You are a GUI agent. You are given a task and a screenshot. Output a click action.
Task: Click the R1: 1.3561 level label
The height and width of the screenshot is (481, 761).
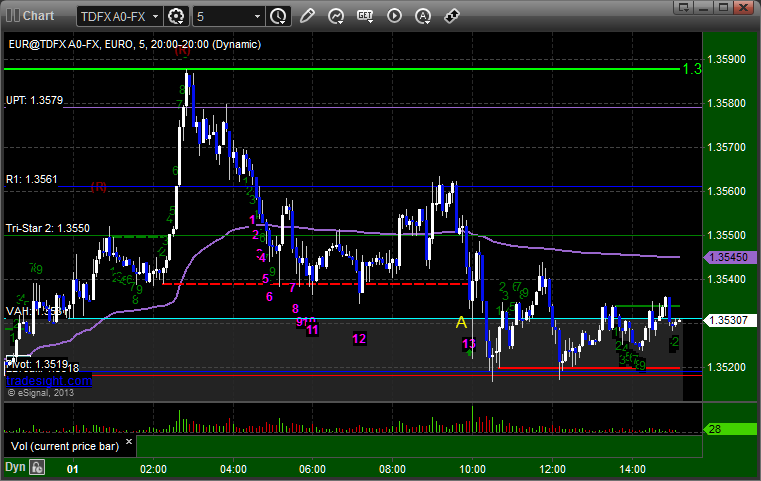tap(32, 180)
